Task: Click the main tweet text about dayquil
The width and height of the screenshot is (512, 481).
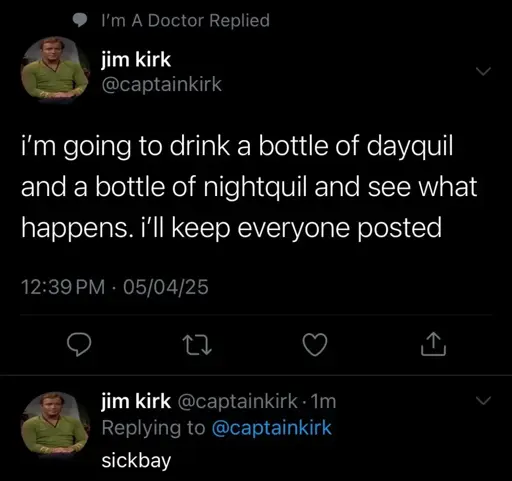Action: 249,187
